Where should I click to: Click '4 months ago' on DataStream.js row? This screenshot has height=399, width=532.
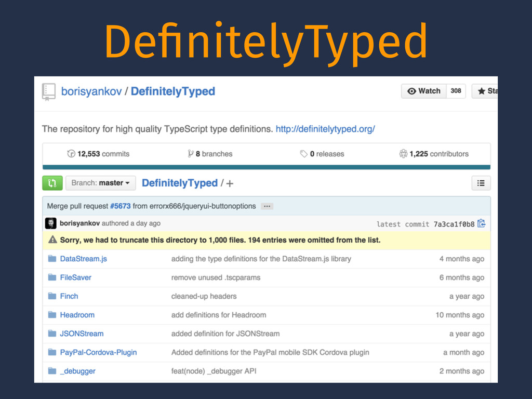462,259
